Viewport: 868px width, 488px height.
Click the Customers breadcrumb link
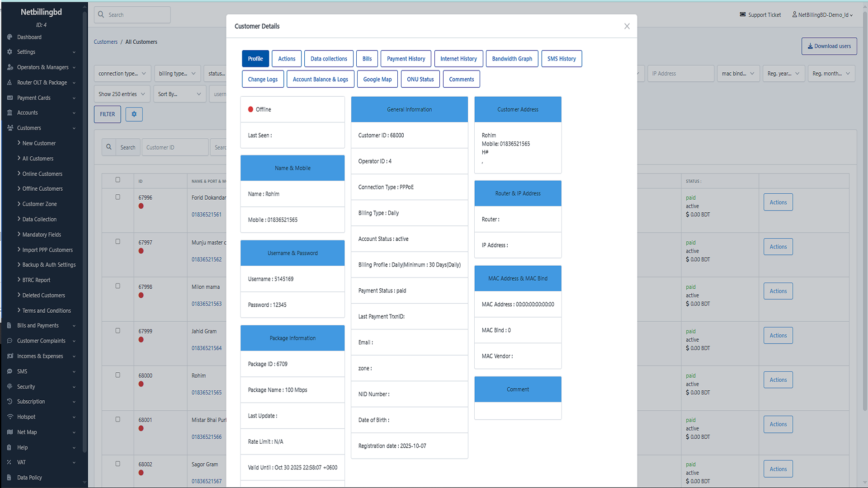[x=105, y=42]
